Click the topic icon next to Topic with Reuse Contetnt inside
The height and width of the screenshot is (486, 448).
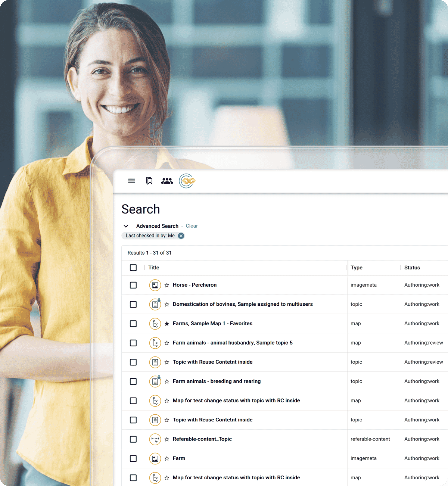point(155,362)
